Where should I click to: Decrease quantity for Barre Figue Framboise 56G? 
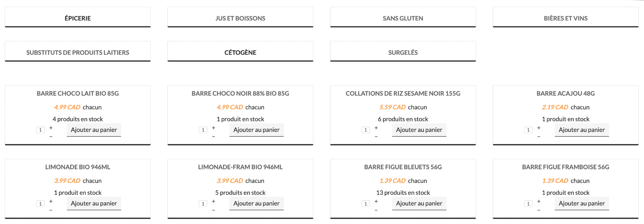coord(539,210)
